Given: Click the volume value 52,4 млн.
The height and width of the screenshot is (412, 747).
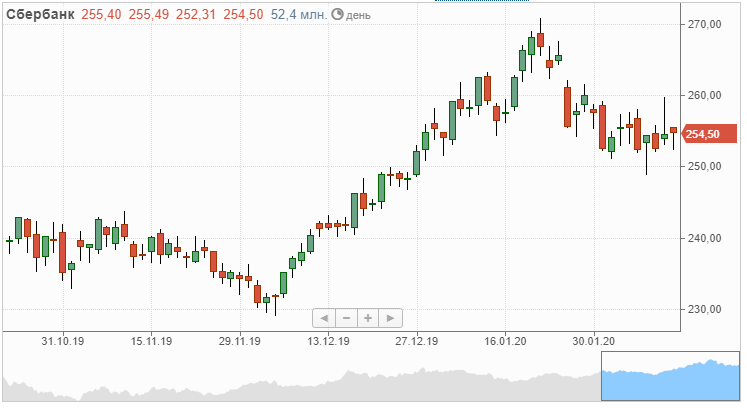Looking at the screenshot, I should (299, 15).
